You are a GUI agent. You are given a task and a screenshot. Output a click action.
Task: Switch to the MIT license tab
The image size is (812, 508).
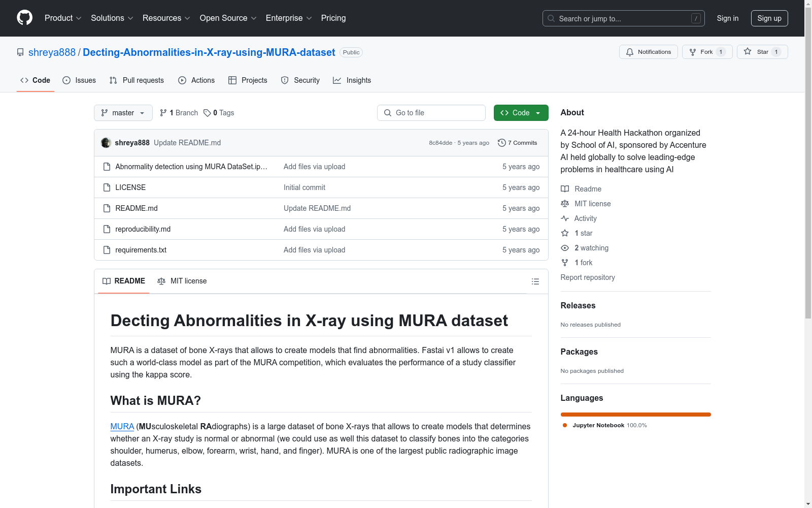(182, 281)
